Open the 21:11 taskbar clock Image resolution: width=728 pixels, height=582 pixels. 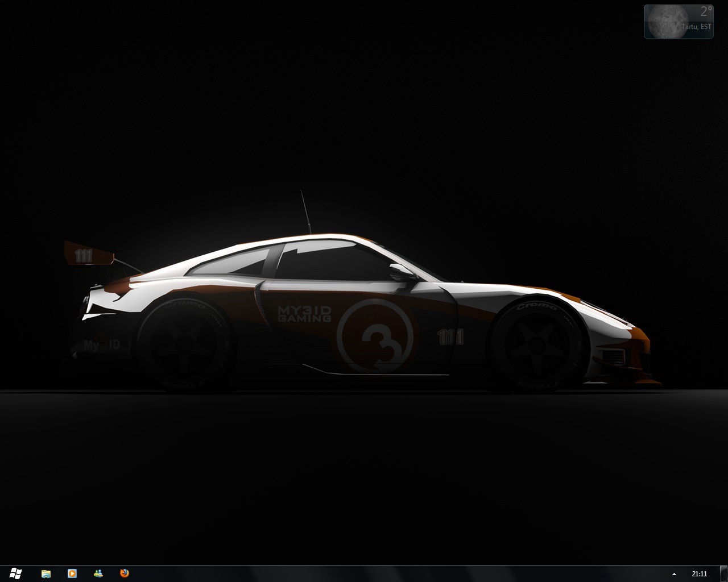pos(700,574)
